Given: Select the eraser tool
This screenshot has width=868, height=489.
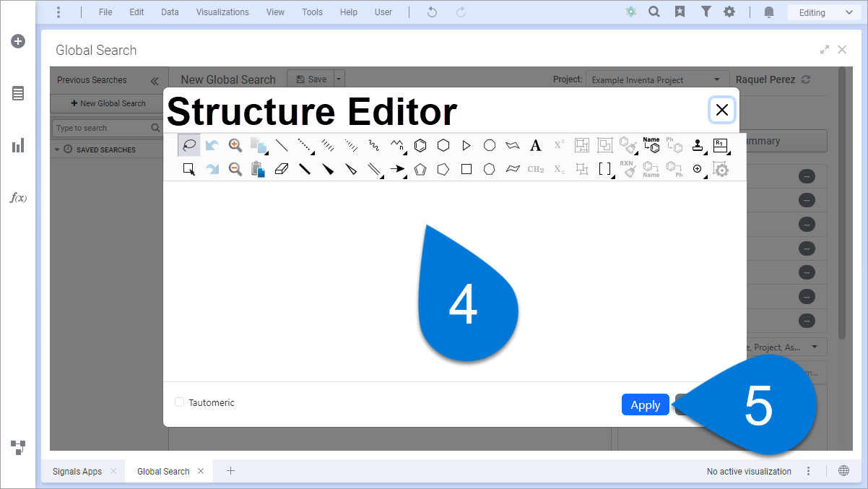Looking at the screenshot, I should click(x=282, y=169).
